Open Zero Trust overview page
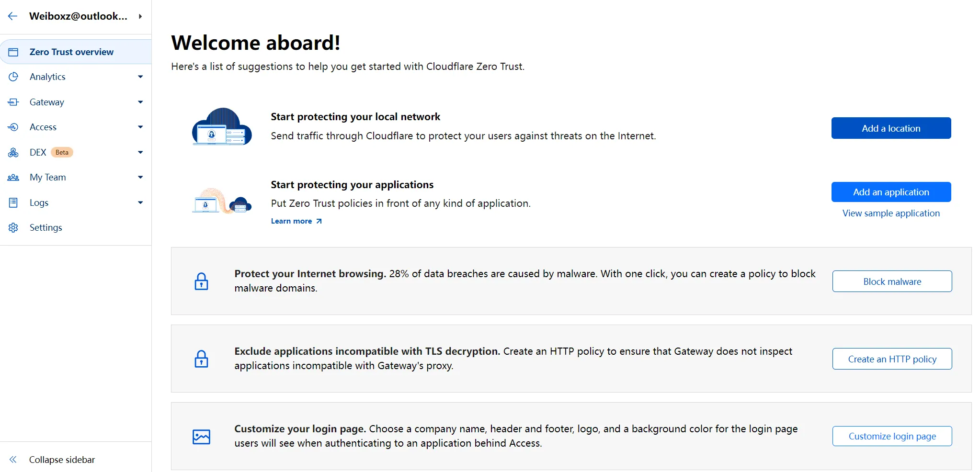Viewport: 980px width, 472px height. tap(76, 52)
